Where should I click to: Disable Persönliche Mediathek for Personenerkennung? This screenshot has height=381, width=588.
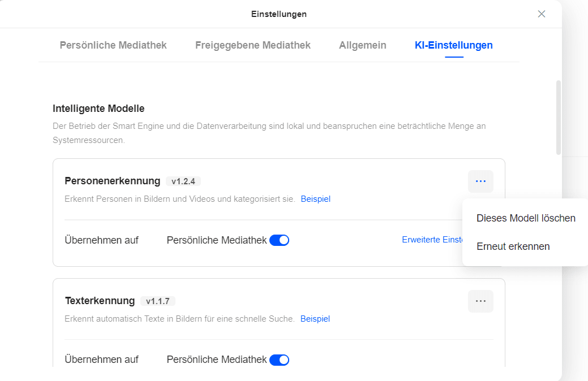(280, 240)
